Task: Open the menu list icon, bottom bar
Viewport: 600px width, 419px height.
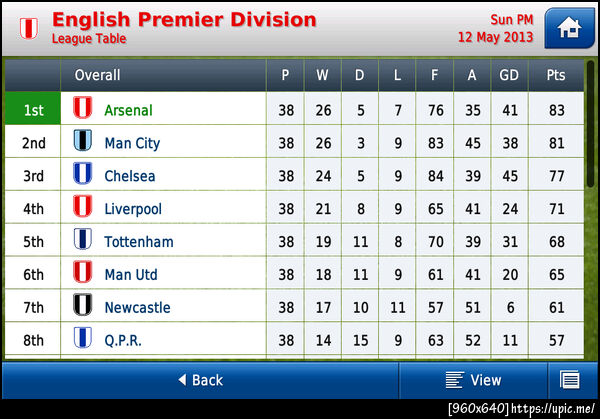Action: coord(571,380)
